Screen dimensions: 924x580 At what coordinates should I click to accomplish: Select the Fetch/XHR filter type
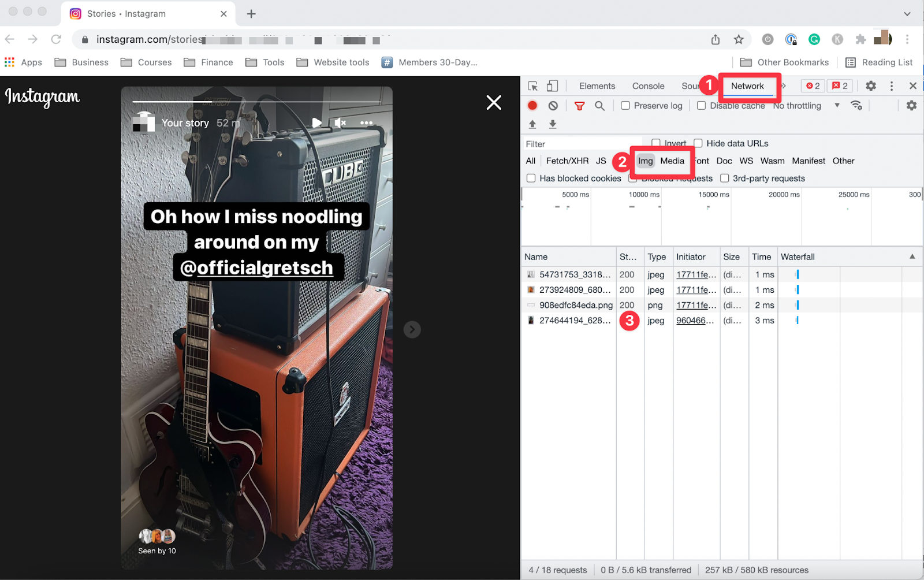(567, 161)
